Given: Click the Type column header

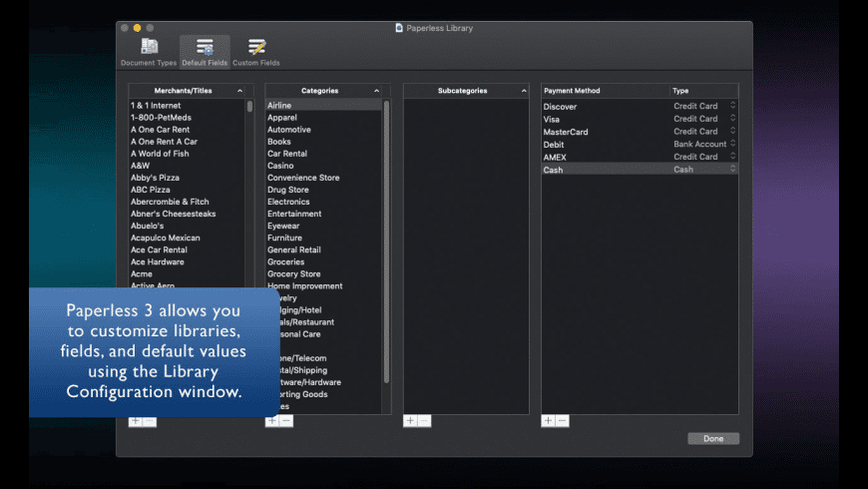Looking at the screenshot, I should (703, 90).
